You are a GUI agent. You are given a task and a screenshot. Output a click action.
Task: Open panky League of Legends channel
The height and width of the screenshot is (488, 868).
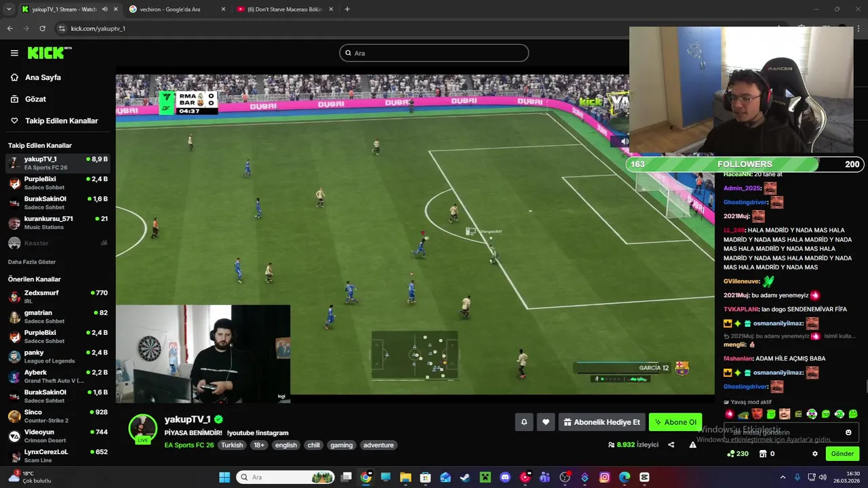(58, 357)
